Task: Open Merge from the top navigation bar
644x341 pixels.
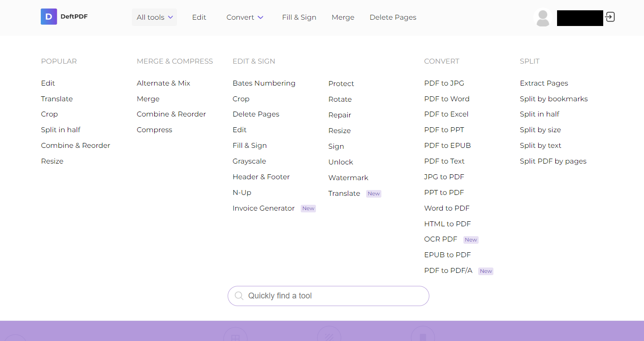Action: 343,17
